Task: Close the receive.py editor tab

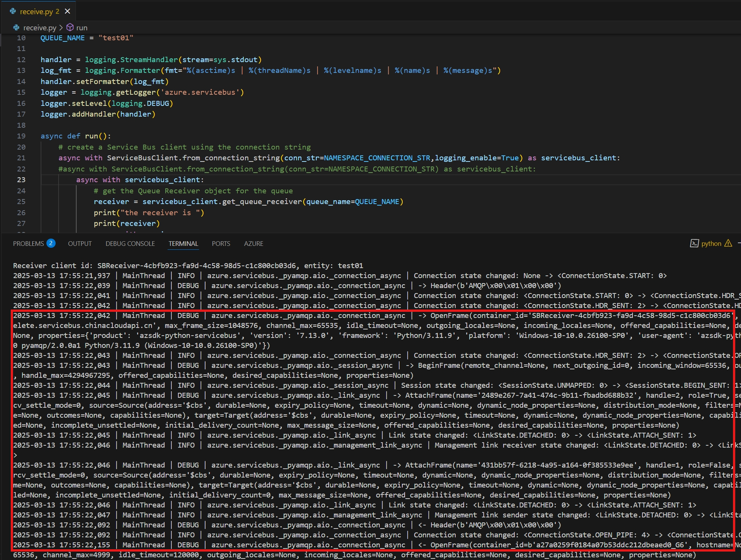Action: pyautogui.click(x=68, y=11)
